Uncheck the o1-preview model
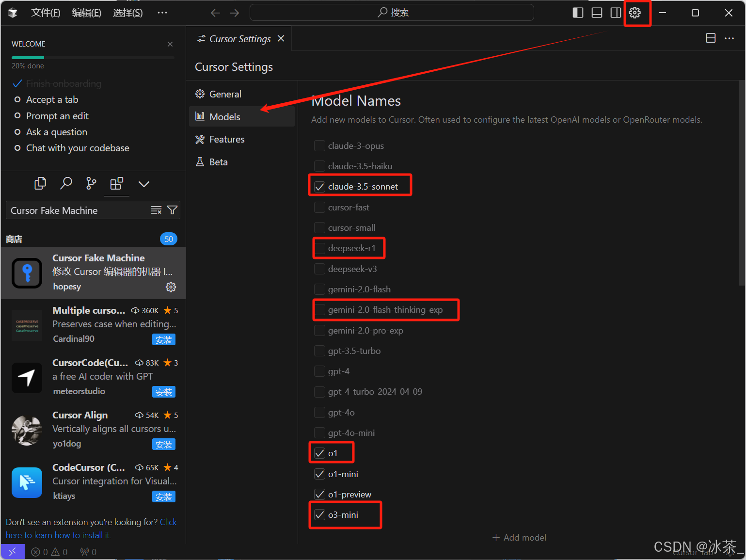 tap(319, 494)
